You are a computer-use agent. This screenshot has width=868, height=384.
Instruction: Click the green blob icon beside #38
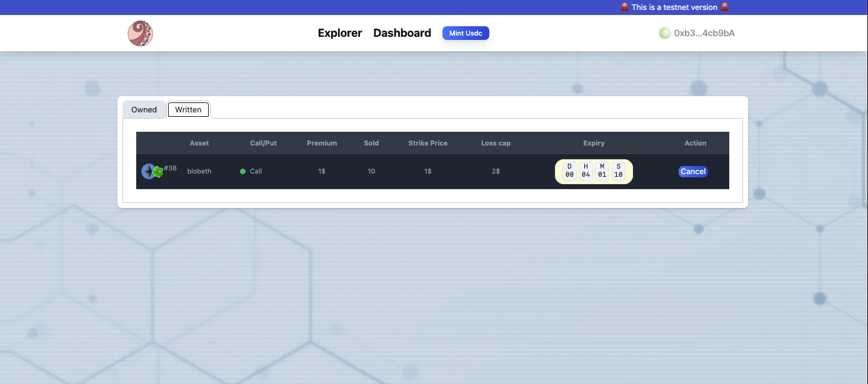[157, 172]
